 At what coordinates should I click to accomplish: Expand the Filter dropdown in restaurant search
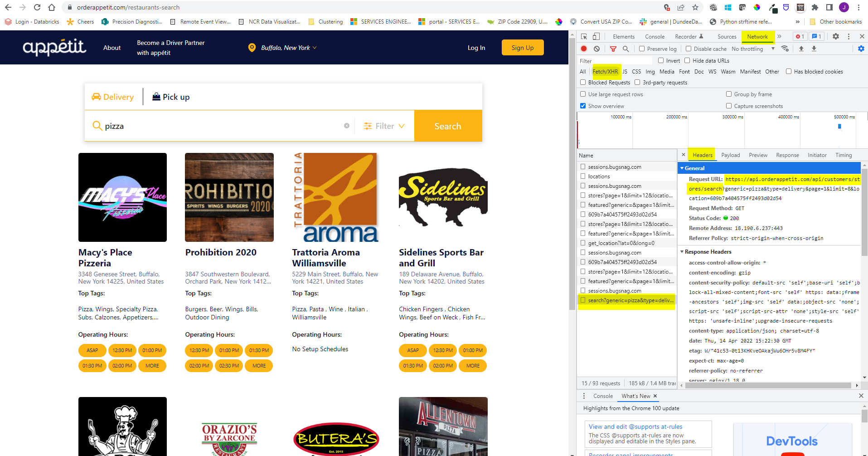(384, 126)
